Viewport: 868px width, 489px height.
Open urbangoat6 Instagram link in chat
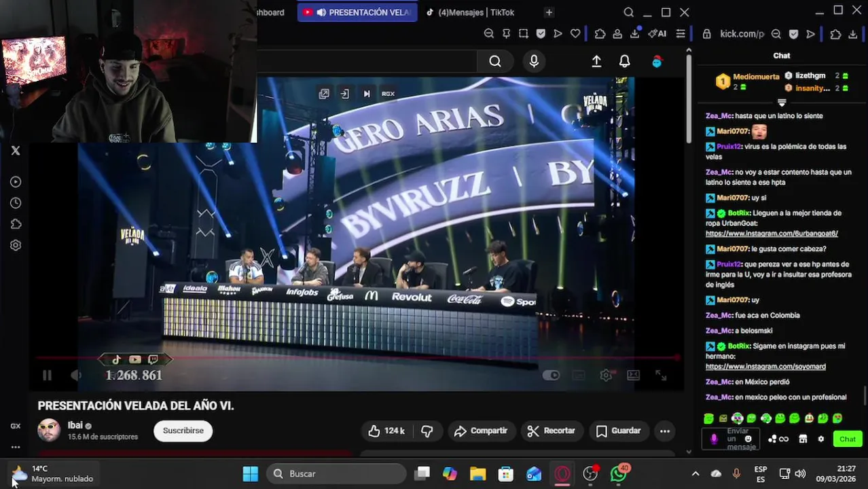click(772, 234)
